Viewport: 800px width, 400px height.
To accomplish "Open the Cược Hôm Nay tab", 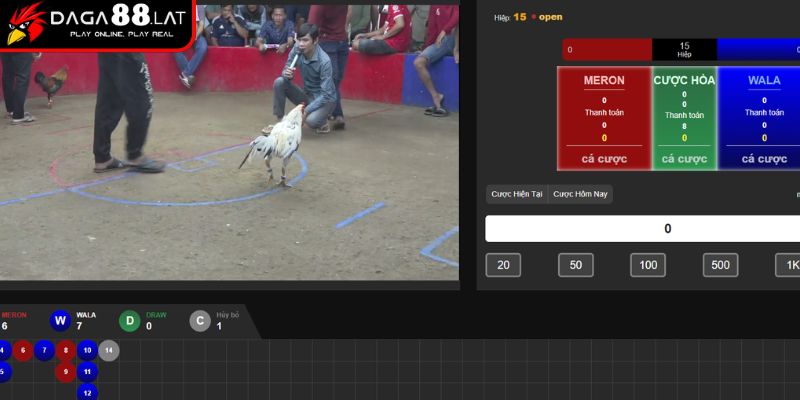I will (x=580, y=194).
